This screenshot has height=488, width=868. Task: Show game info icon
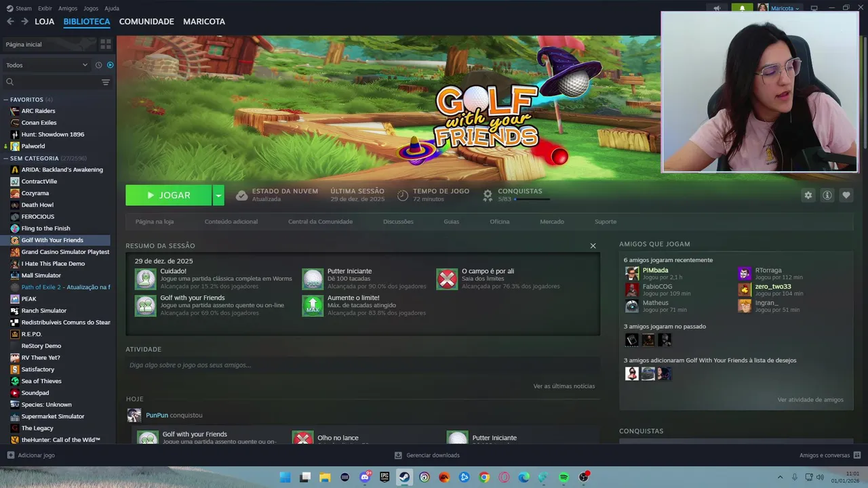pos(827,195)
